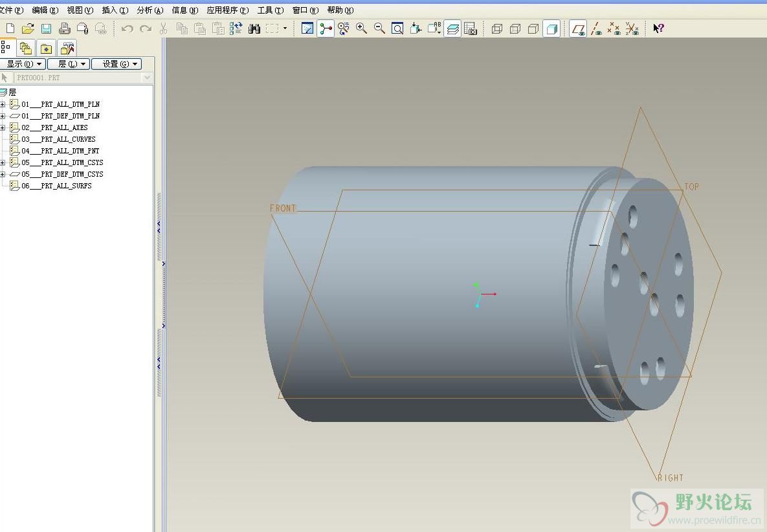
Task: Toggle datum planes visibility
Action: pyautogui.click(x=578, y=29)
